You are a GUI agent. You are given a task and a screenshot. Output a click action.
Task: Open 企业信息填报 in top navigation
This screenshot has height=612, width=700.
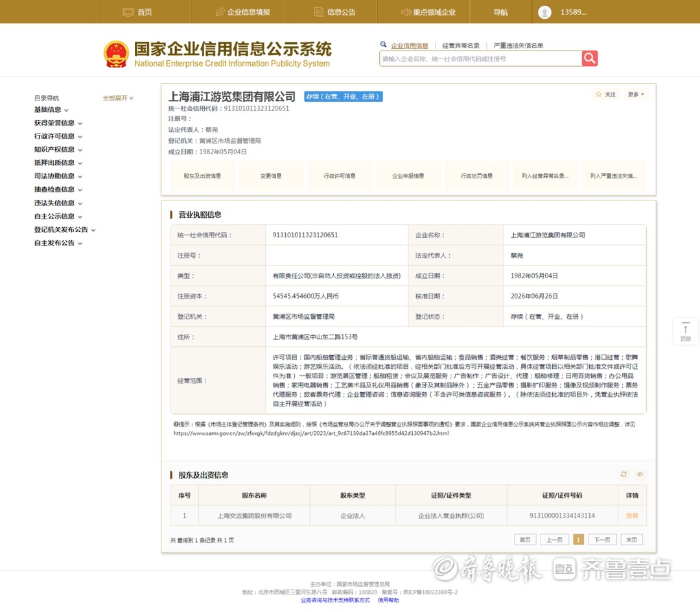243,12
